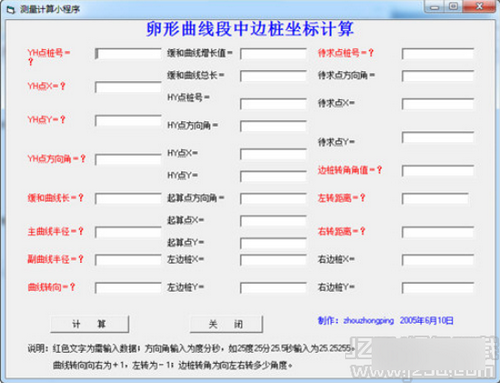Select the 待求点X field
Image resolution: width=500 pixels, height=383 pixels.
438,104
